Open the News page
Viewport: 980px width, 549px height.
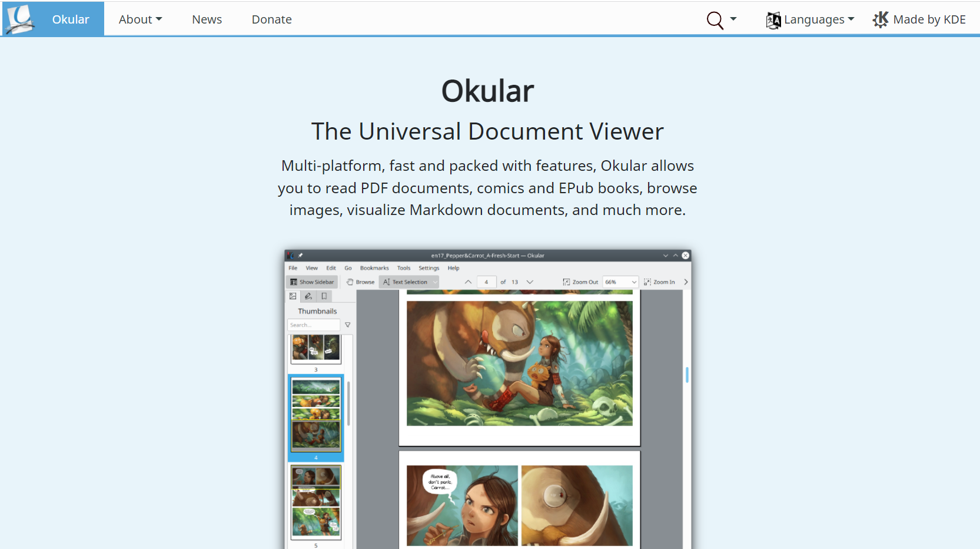pos(207,19)
